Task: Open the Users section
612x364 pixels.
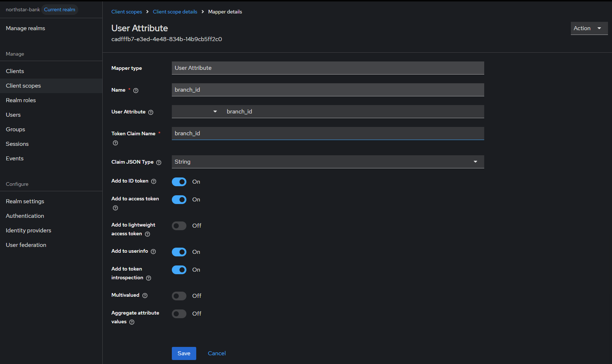Action: point(51,115)
